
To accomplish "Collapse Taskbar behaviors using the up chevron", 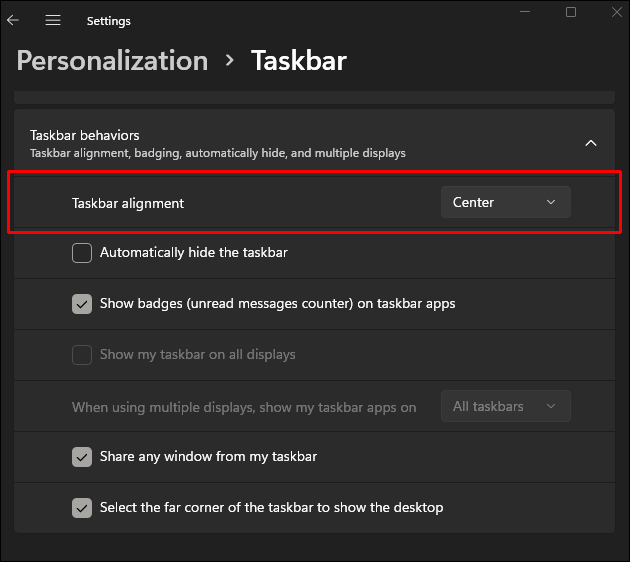I will tap(591, 143).
